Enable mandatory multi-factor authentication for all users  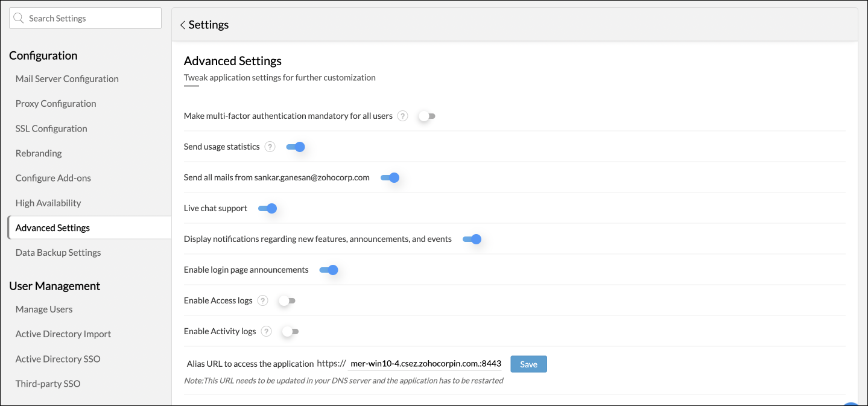[426, 116]
